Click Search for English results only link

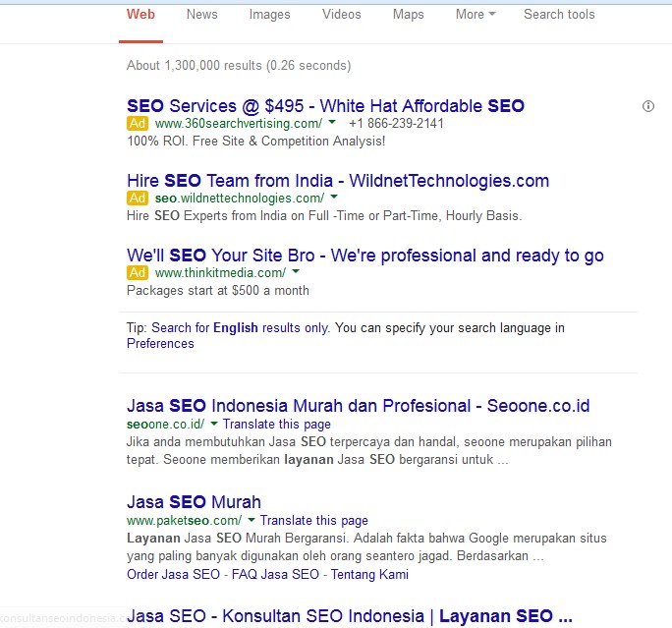pyautogui.click(x=241, y=328)
